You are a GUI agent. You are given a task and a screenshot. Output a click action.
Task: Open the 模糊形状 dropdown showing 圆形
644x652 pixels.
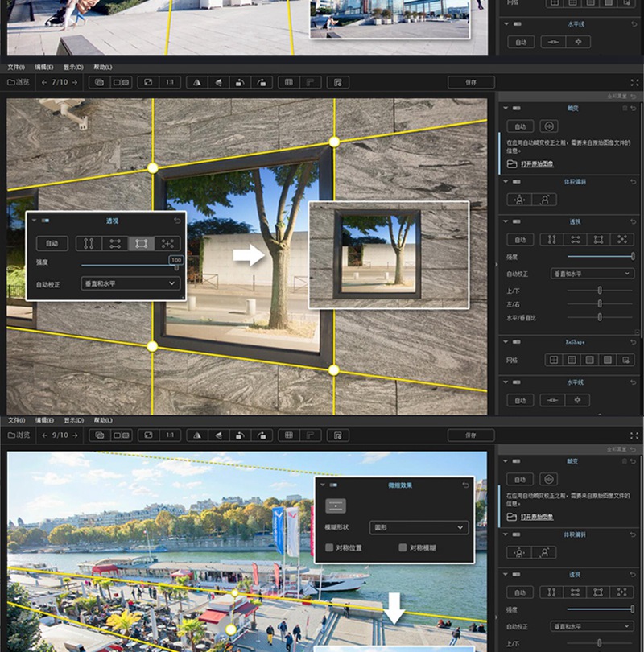[x=418, y=527]
